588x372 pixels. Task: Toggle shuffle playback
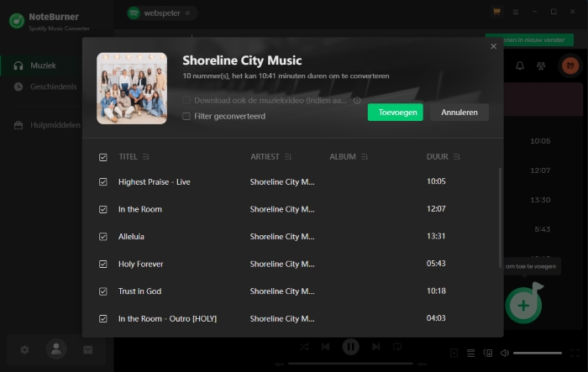pos(304,347)
